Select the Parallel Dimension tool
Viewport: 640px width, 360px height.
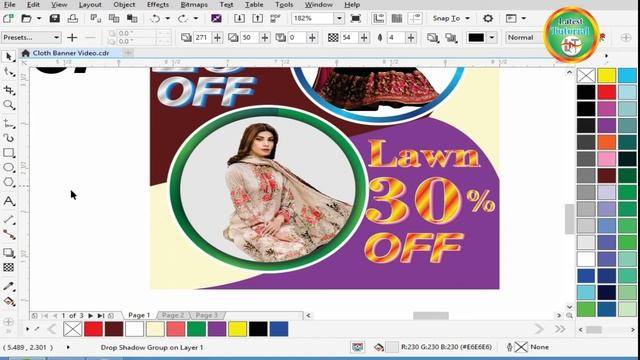9,220
